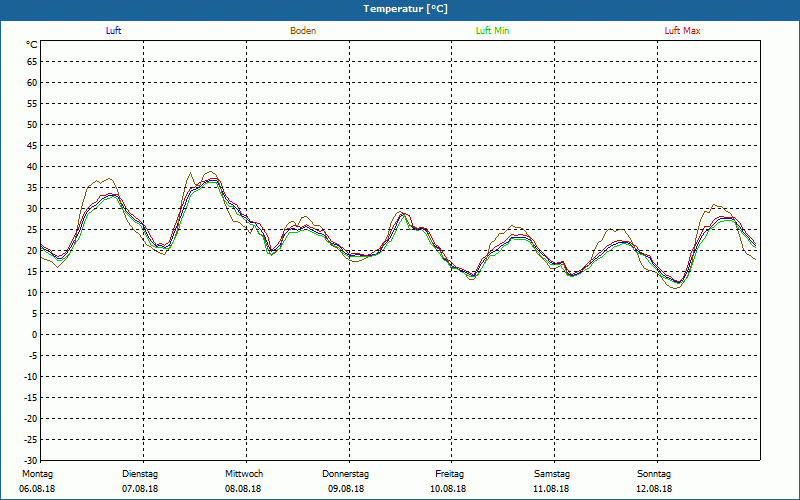
Task: Click the Donnerstag day label
Action: pos(345,474)
